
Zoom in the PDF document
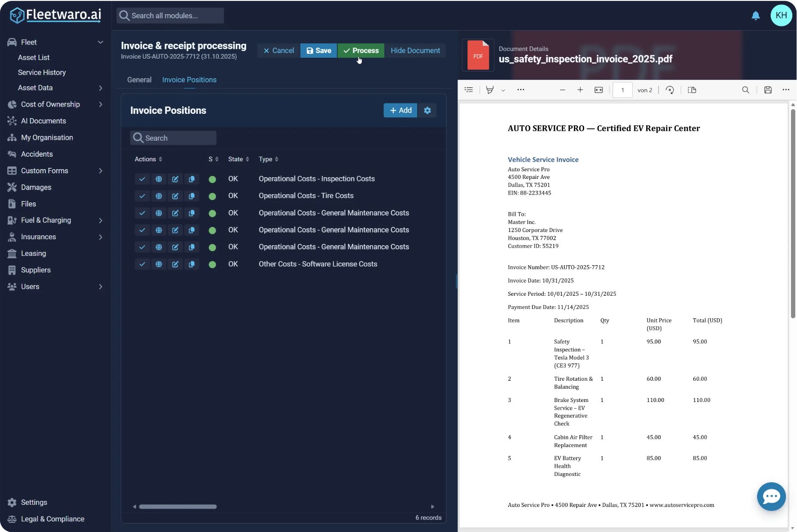click(x=580, y=90)
